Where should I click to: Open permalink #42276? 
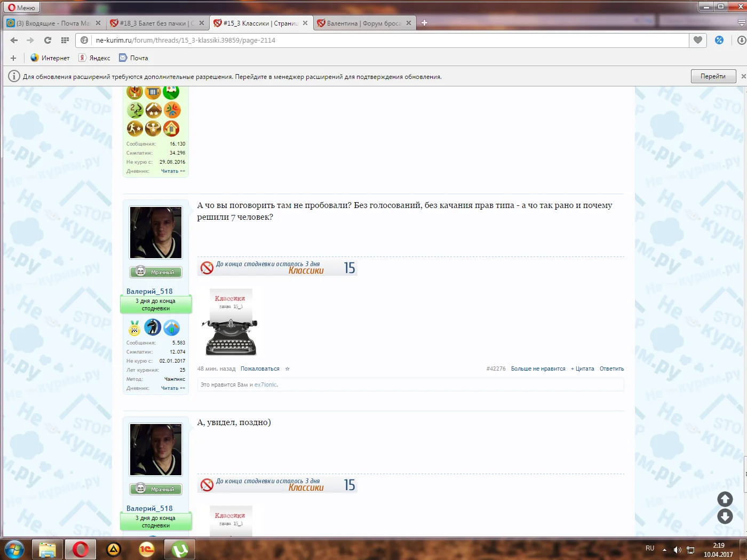[x=496, y=369]
